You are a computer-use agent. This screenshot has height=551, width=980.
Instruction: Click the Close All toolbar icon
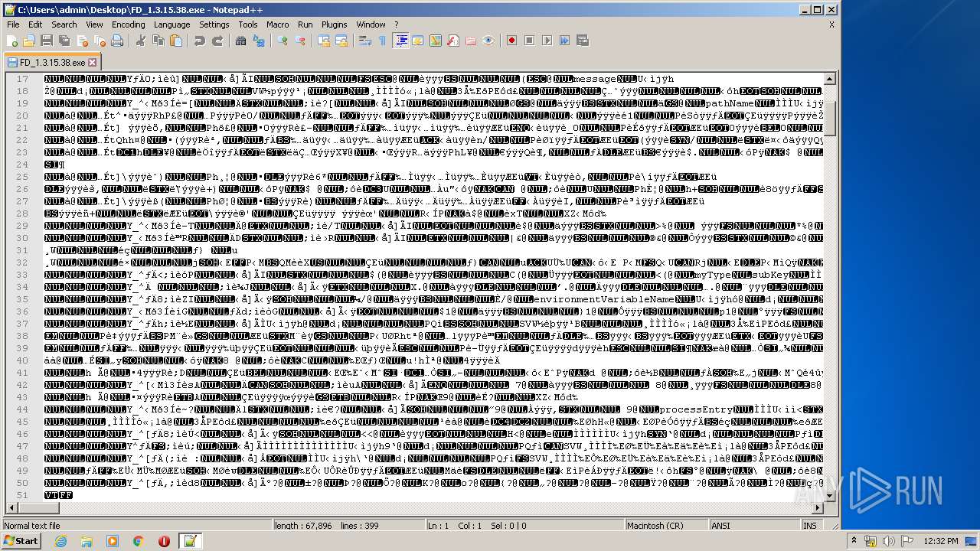pos(98,41)
